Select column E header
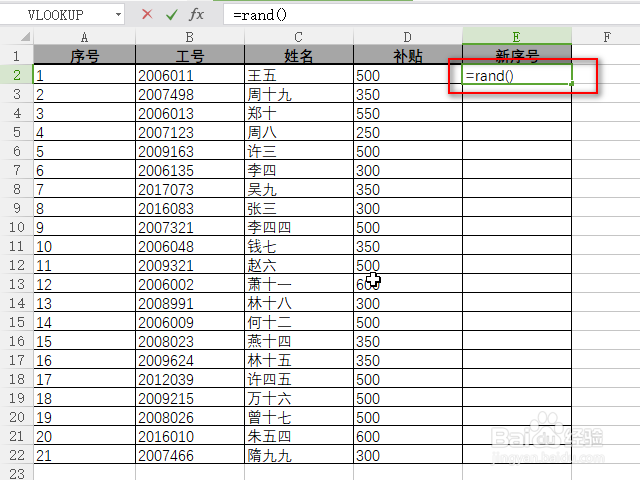The image size is (640, 480). tap(517, 37)
